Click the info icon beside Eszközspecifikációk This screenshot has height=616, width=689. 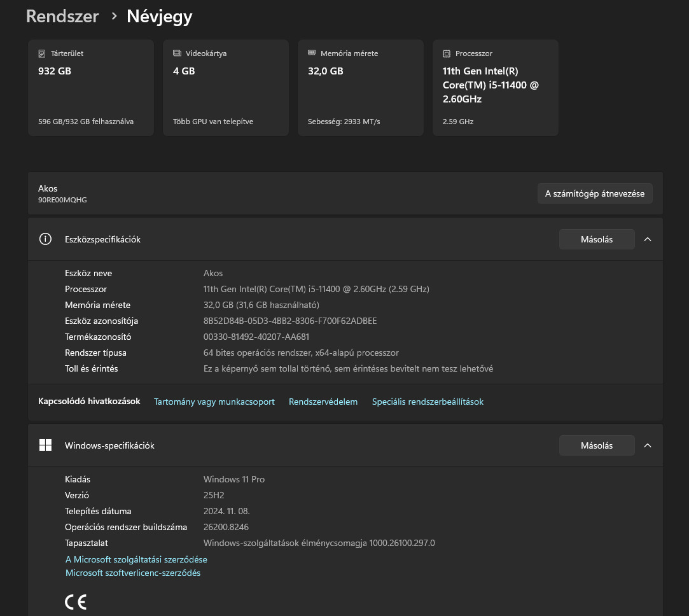(45, 239)
